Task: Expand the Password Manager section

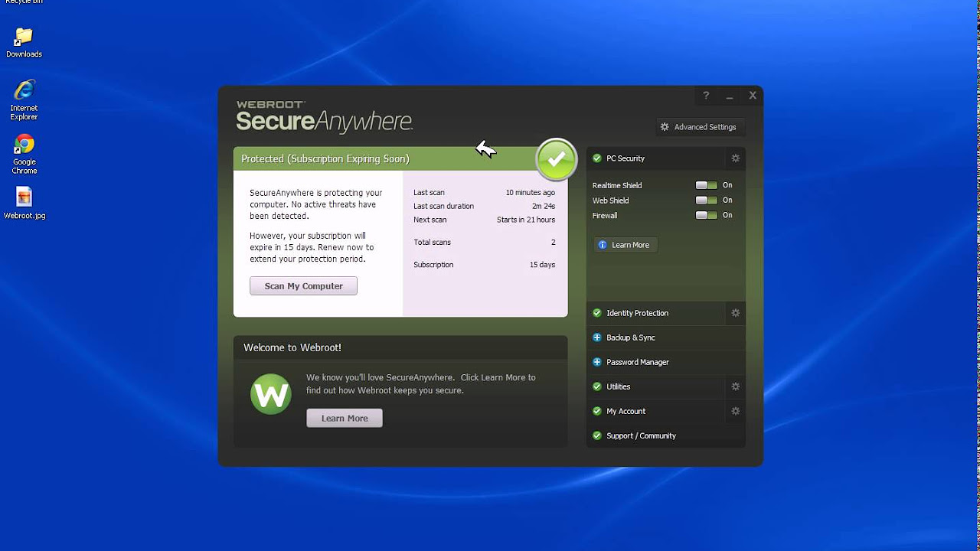Action: pyautogui.click(x=666, y=362)
